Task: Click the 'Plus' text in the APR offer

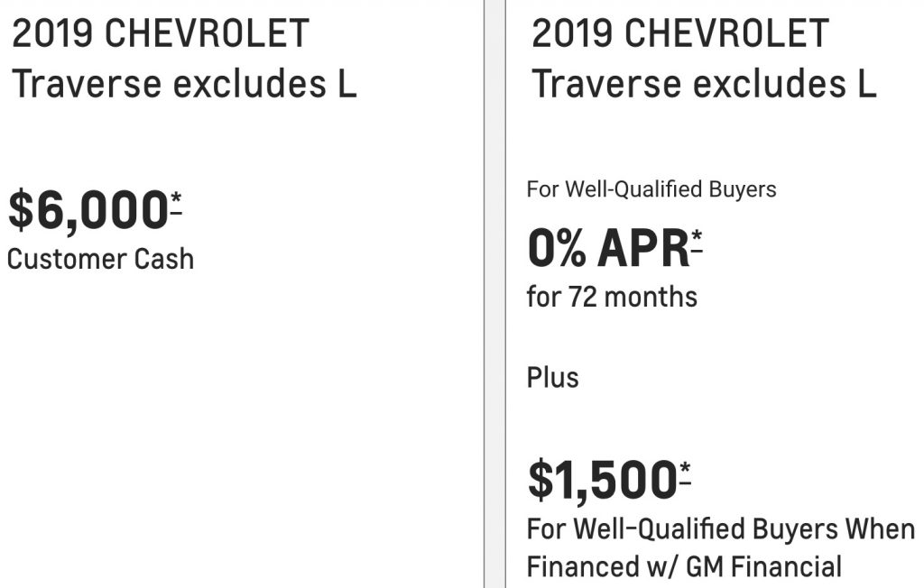Action: 552,377
